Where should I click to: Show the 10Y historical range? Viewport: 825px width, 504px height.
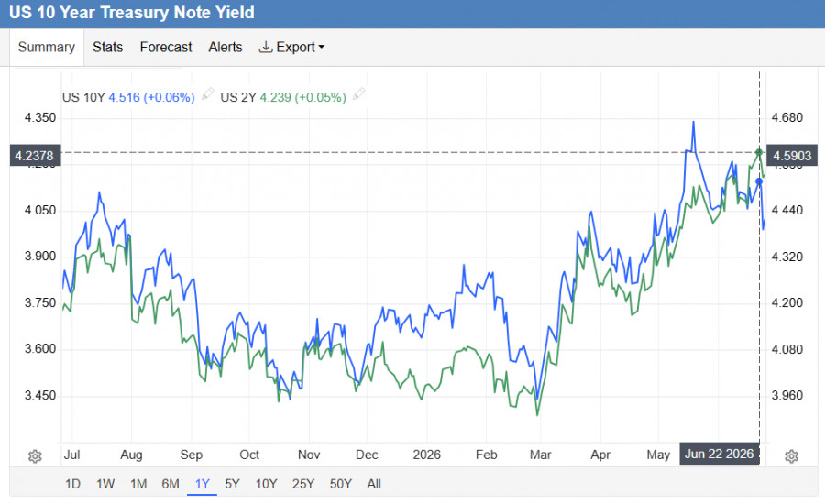pos(266,484)
